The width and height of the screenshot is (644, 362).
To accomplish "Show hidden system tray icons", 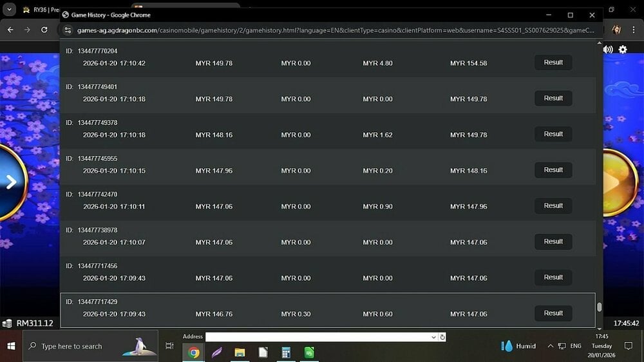I will (550, 346).
